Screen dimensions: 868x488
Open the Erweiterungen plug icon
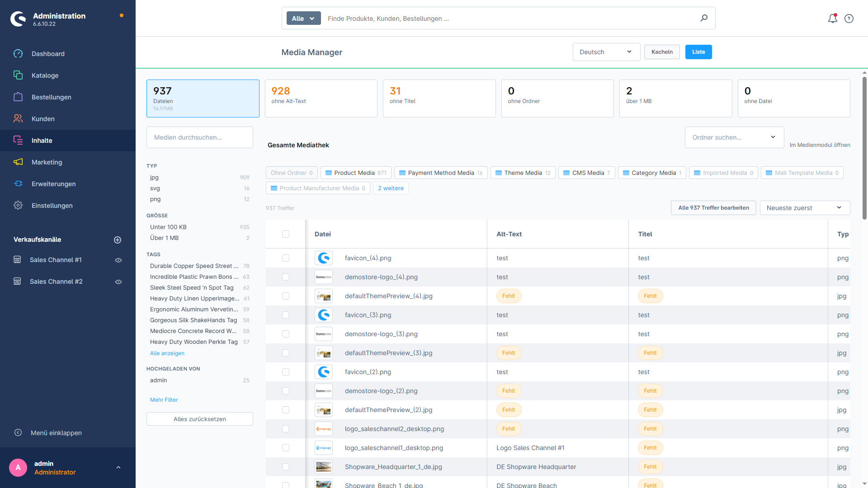[18, 184]
